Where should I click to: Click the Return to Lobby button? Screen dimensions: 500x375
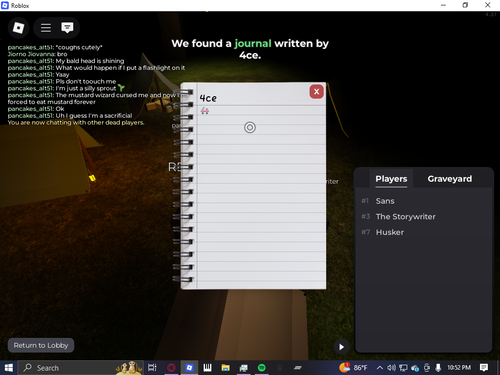(41, 345)
